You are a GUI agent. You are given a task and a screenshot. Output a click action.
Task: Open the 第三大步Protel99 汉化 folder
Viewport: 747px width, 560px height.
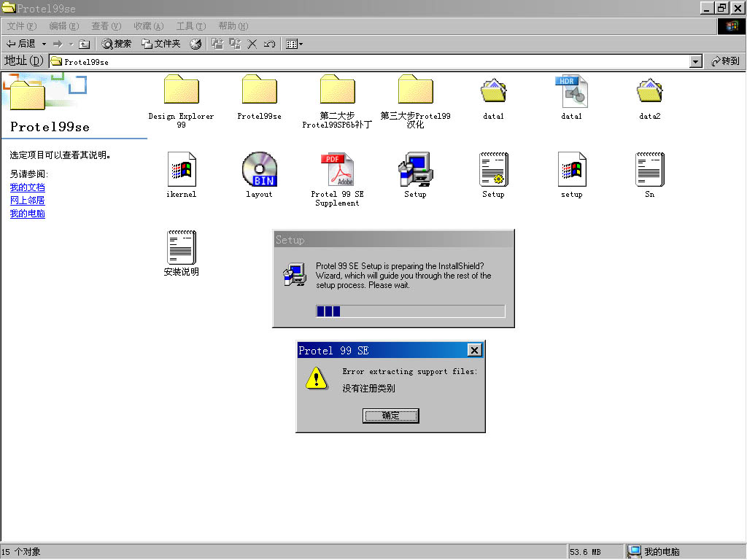[x=415, y=90]
